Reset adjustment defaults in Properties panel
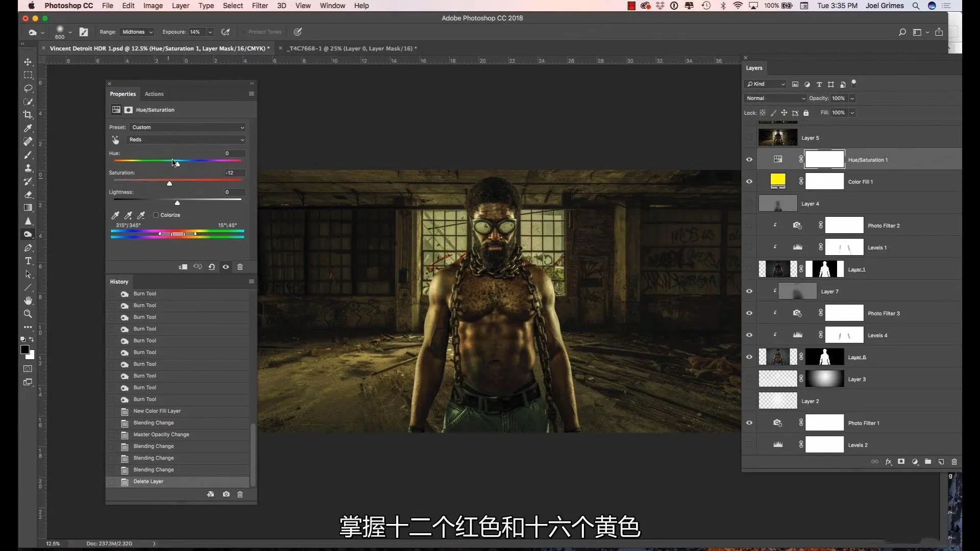This screenshot has width=980, height=551. point(211,267)
